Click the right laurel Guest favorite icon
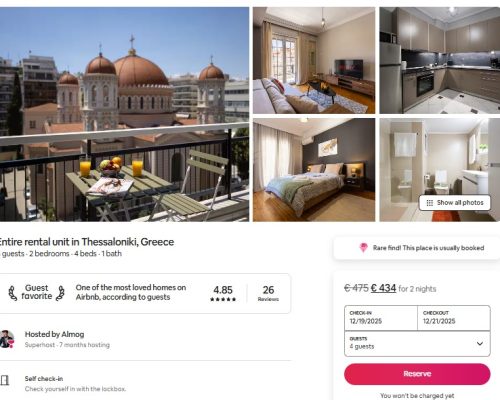Screen dimensions: 500x400 coord(60,293)
